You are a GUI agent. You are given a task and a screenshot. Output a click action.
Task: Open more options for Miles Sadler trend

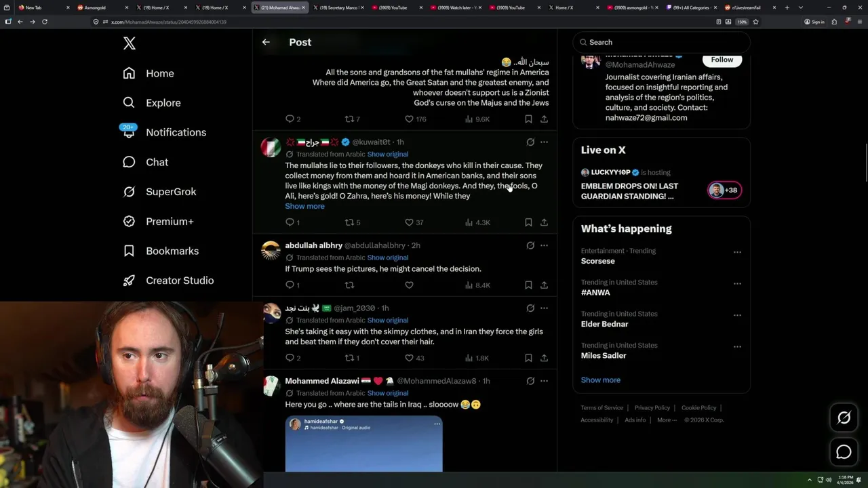click(737, 346)
